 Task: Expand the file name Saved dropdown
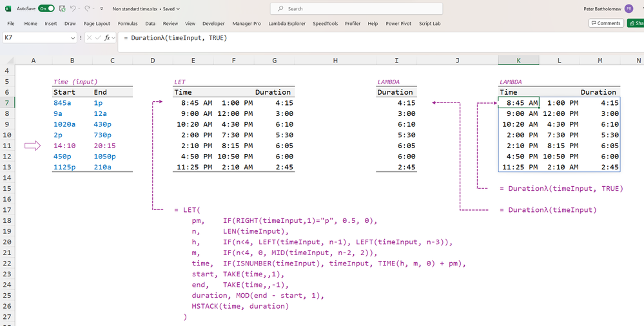(x=178, y=9)
